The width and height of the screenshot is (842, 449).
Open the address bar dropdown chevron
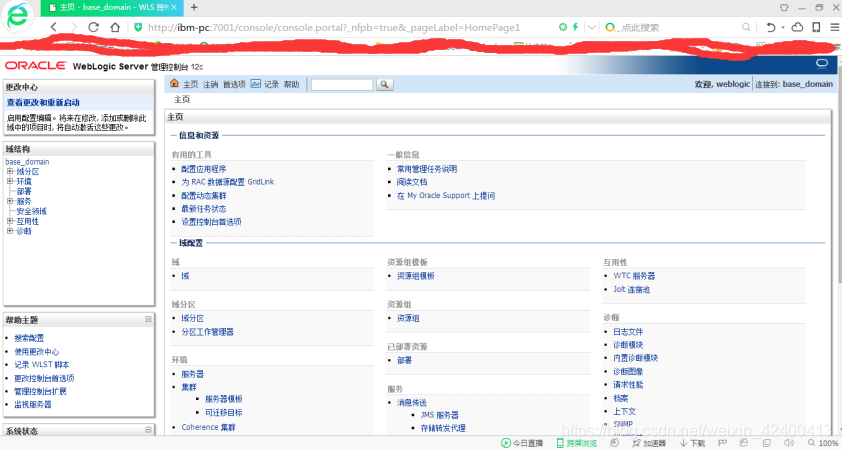tap(591, 27)
